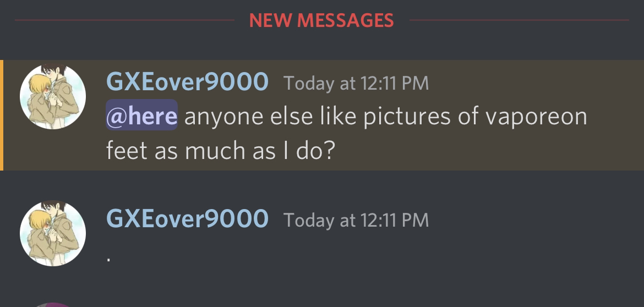Click the red divider line right of NEW MESSAGES
The width and height of the screenshot is (644, 307).
(519, 20)
